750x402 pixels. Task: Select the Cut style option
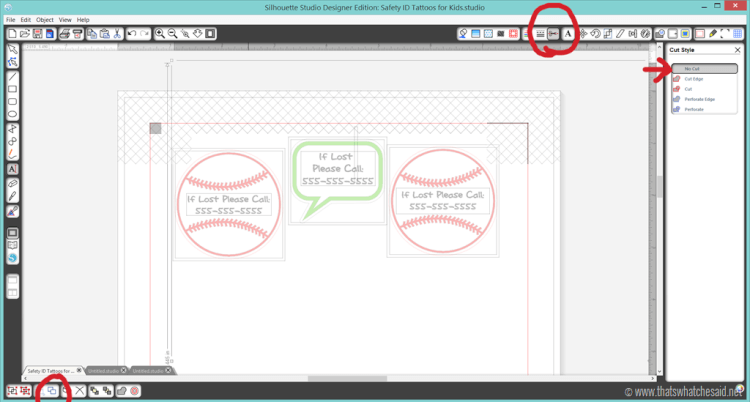coord(705,89)
